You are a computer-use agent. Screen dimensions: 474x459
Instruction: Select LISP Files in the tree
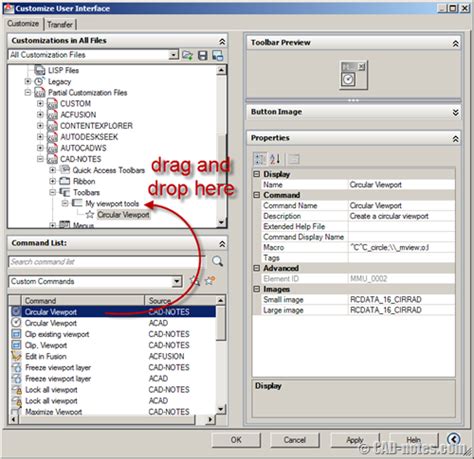[x=63, y=70]
